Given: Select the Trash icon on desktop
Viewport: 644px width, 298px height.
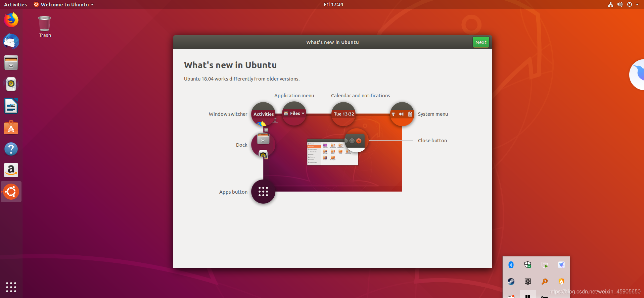Looking at the screenshot, I should [x=45, y=27].
